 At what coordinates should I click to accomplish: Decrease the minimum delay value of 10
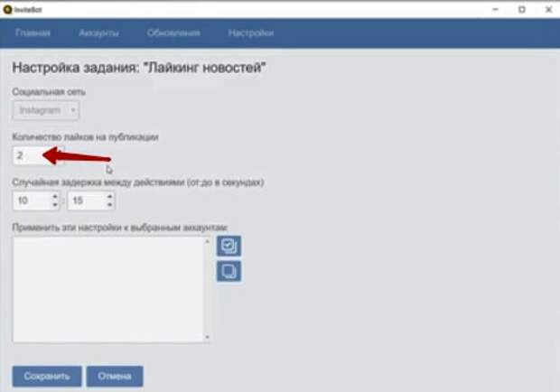pos(55,205)
